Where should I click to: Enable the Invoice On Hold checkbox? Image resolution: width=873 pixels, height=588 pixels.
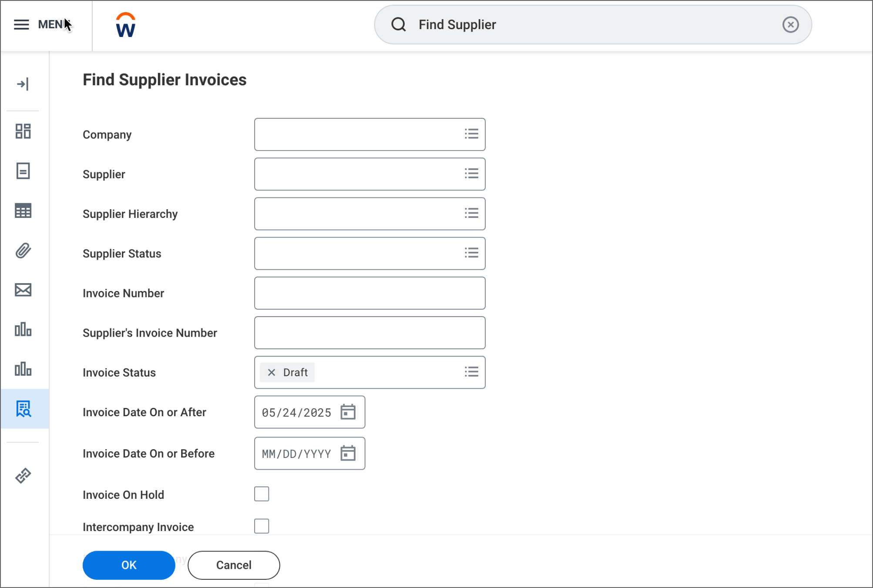(262, 494)
